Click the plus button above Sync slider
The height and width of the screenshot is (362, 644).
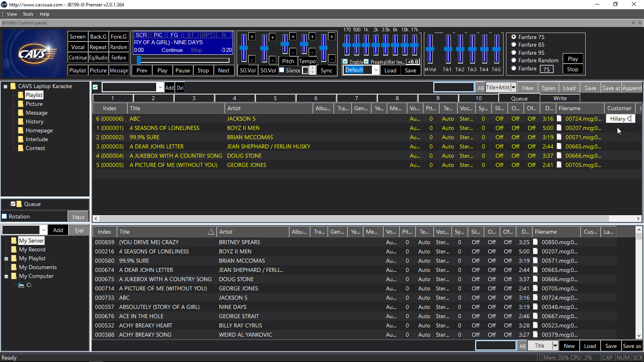pos(332,37)
